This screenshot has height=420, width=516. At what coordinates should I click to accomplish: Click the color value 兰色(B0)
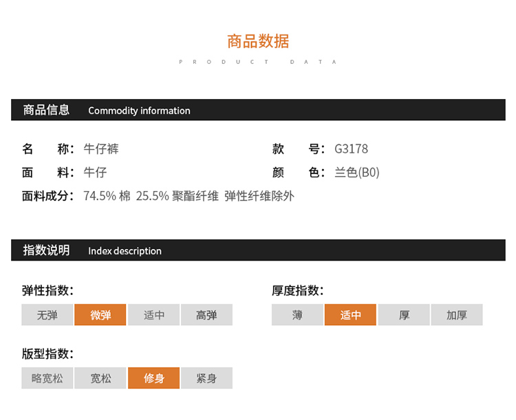(x=356, y=173)
